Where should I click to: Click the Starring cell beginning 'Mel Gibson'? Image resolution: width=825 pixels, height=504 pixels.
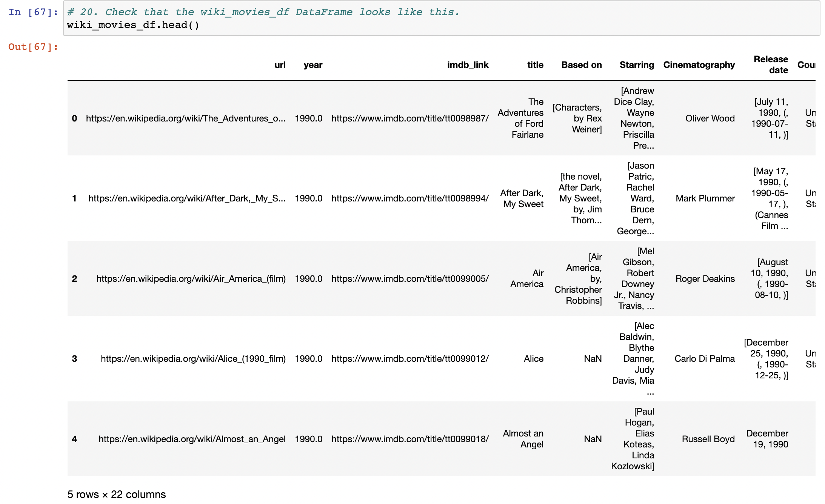pos(634,279)
